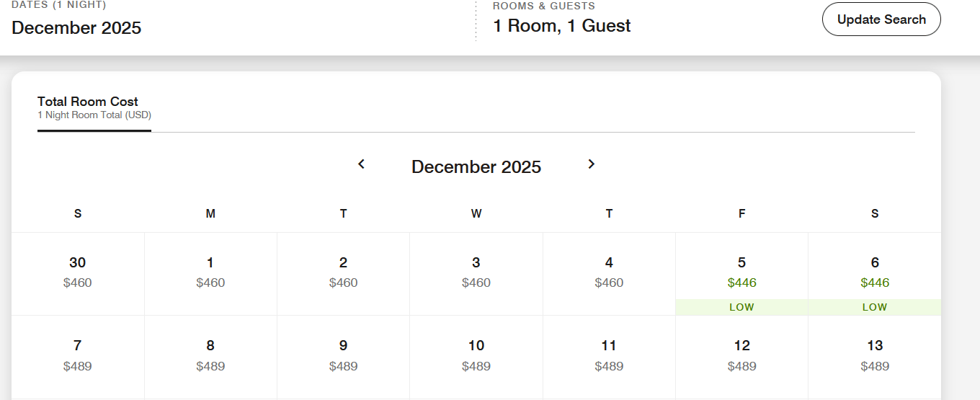
Task: Pick December 3 on the calendar
Action: pyautogui.click(x=476, y=272)
